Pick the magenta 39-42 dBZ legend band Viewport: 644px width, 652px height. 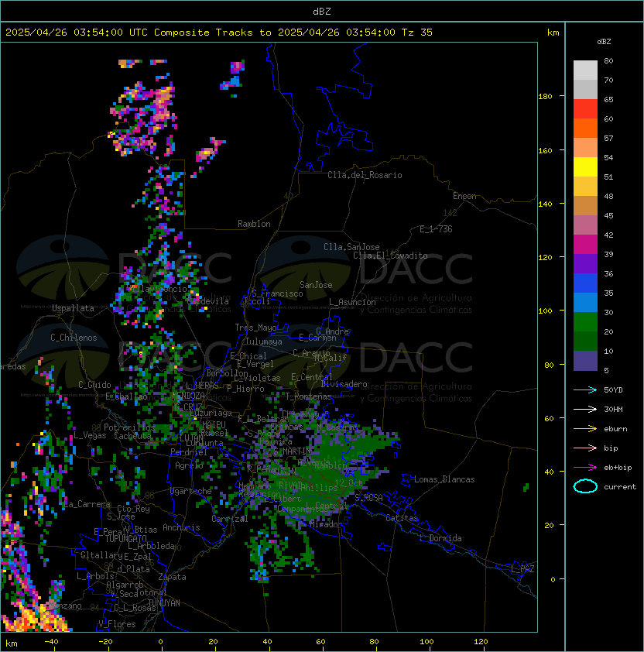pyautogui.click(x=585, y=245)
